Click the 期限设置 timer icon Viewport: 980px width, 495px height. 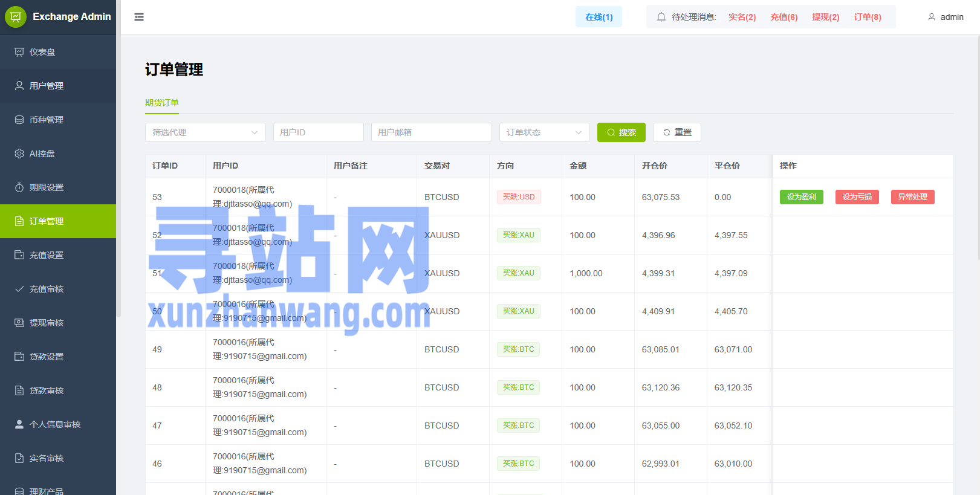(x=19, y=187)
